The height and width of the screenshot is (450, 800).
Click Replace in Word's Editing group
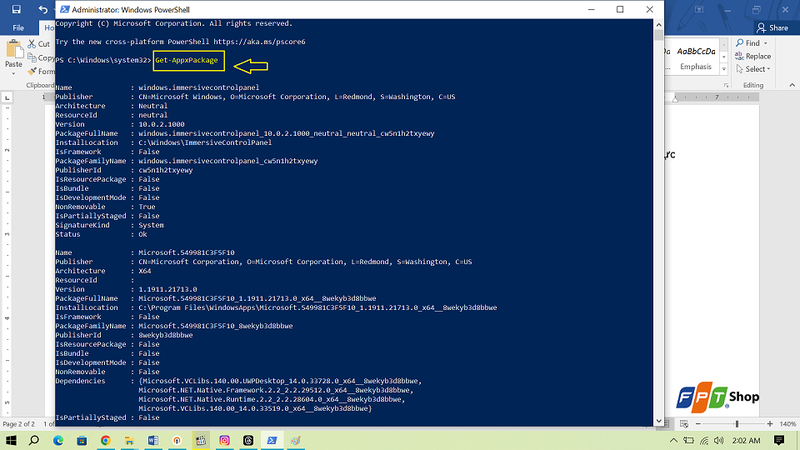[x=753, y=56]
